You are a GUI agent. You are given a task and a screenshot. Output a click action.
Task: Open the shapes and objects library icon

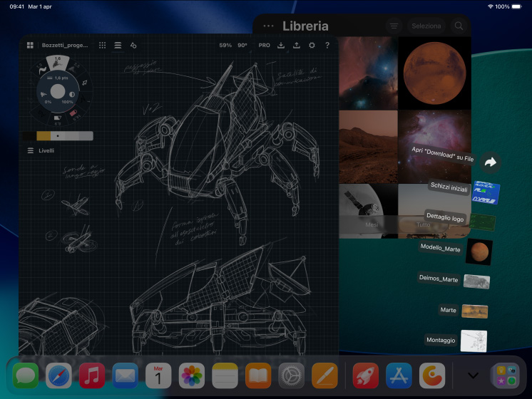coord(133,45)
